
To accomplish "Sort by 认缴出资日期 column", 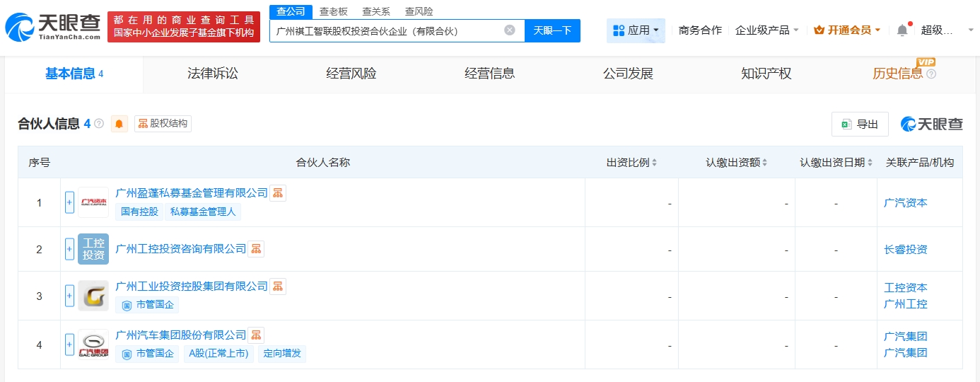I will point(836,163).
